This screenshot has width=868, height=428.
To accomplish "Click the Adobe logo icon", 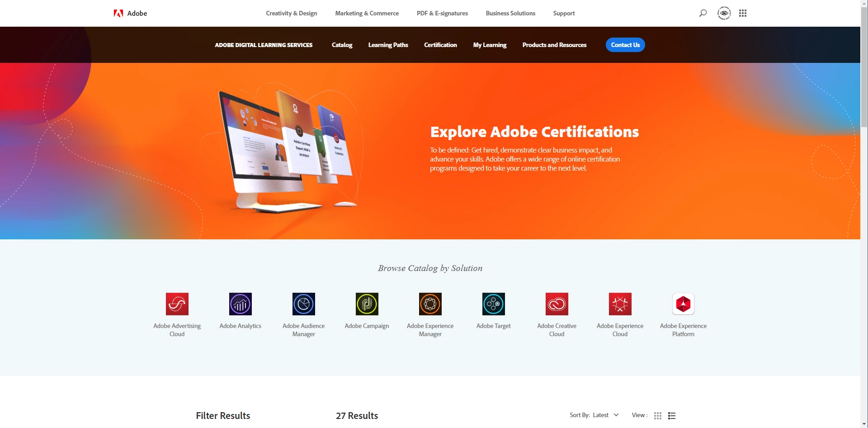I will coord(118,13).
